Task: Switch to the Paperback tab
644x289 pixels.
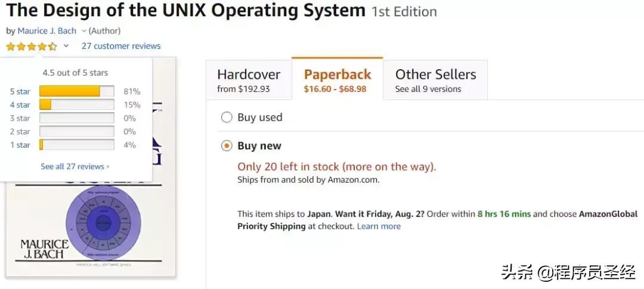Action: (337, 80)
